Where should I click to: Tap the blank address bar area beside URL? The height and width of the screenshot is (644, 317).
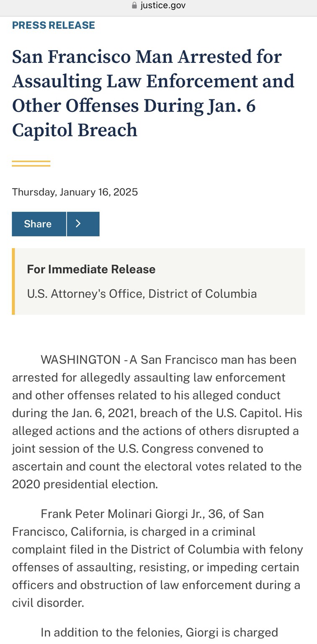pyautogui.click(x=251, y=5)
